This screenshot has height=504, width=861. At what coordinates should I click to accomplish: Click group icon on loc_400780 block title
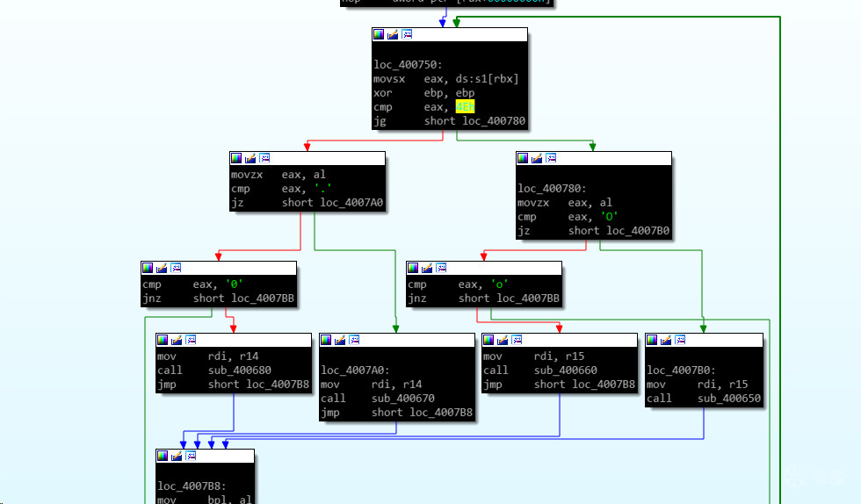coord(551,158)
